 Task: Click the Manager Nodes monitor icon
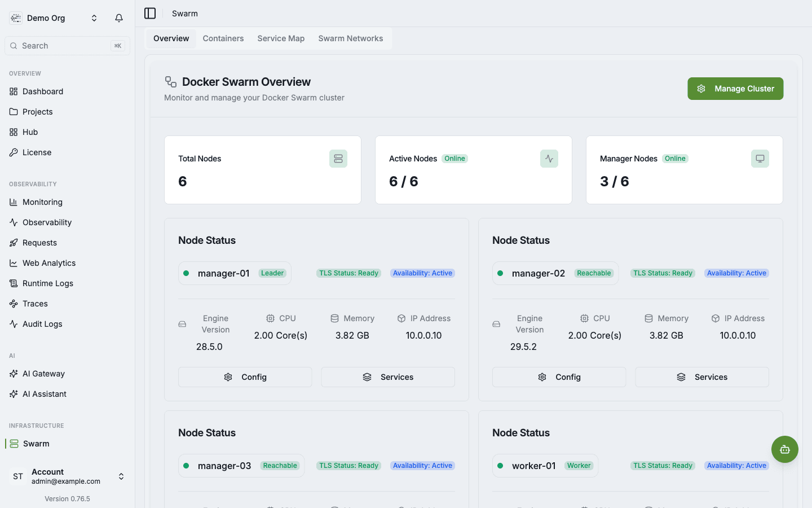pyautogui.click(x=760, y=159)
